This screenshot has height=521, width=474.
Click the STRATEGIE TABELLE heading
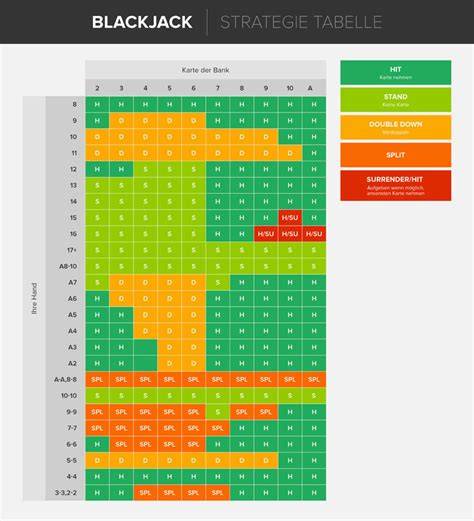pos(301,22)
